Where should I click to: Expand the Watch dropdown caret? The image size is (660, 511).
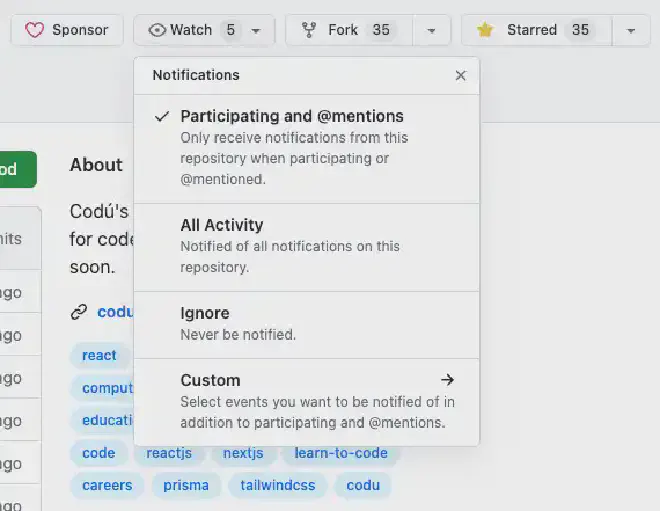tap(256, 31)
